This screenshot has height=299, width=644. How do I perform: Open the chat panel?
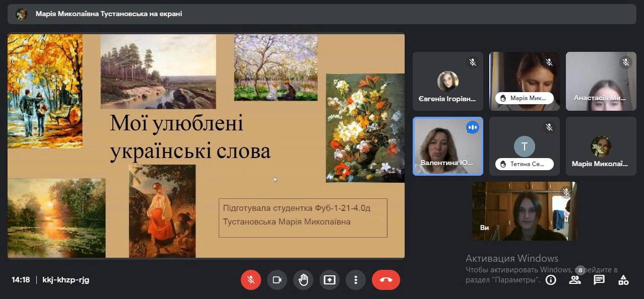(x=599, y=280)
